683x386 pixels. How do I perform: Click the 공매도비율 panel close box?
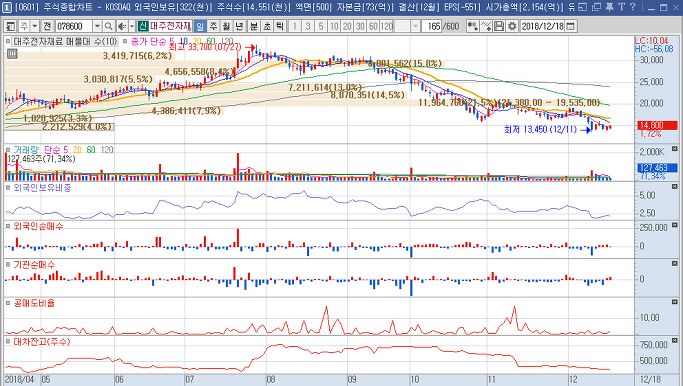[x=675, y=302]
